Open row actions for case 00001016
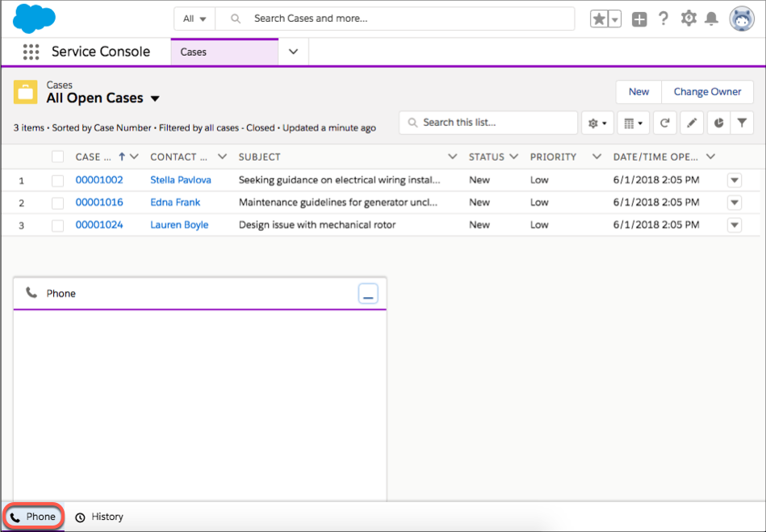Image resolution: width=766 pixels, height=532 pixels. [x=735, y=203]
